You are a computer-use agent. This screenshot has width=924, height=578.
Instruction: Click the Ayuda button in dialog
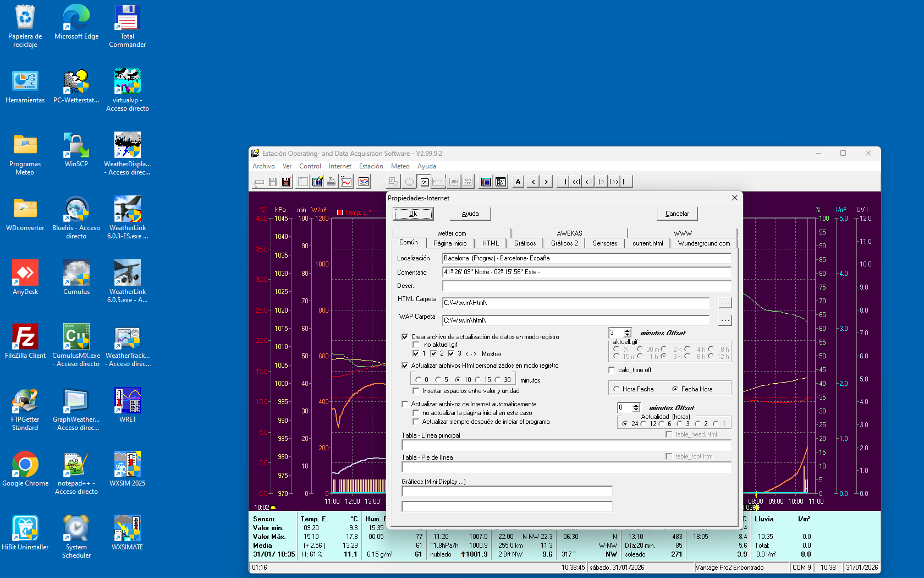point(470,214)
